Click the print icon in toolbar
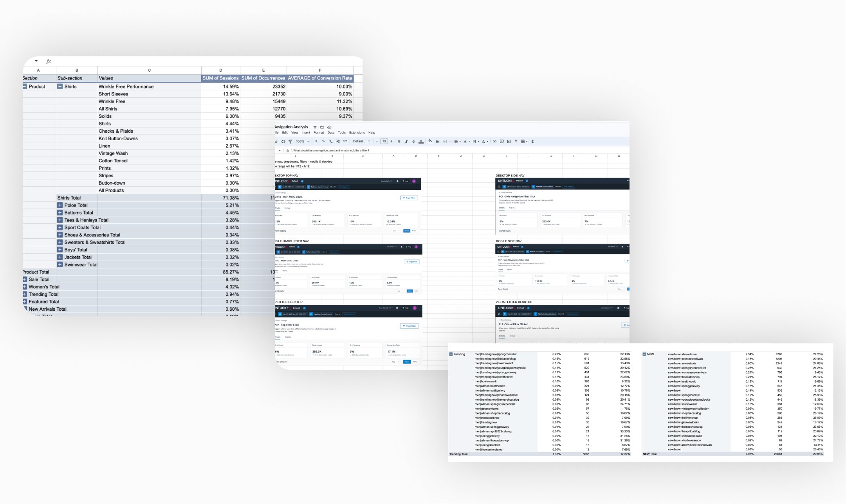Screen dimensions: 846x504 tap(283, 142)
